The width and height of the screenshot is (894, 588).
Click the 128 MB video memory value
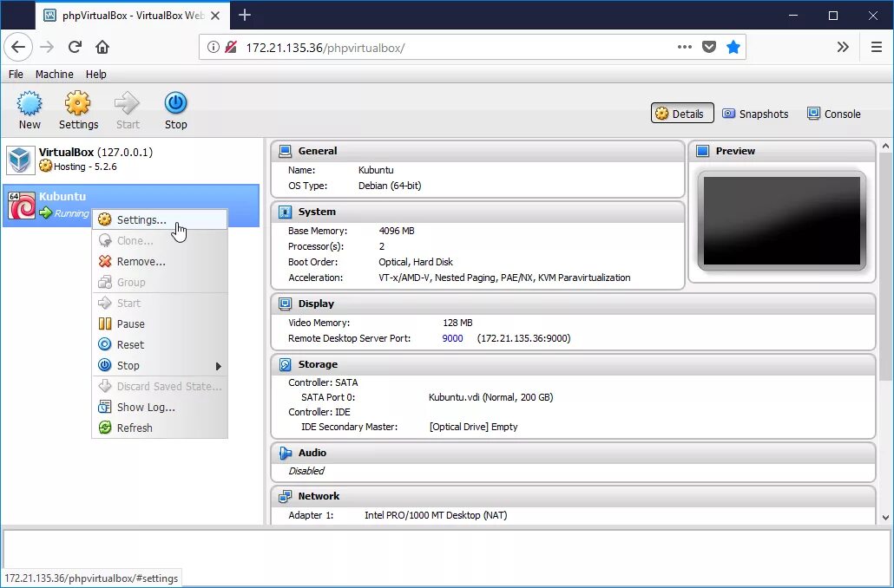pyautogui.click(x=457, y=323)
